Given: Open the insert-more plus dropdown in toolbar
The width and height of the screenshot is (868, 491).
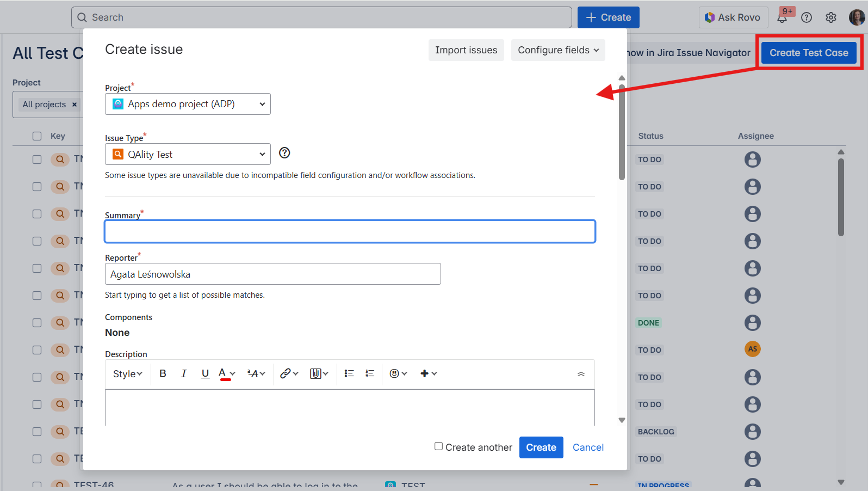Looking at the screenshot, I should coord(429,373).
